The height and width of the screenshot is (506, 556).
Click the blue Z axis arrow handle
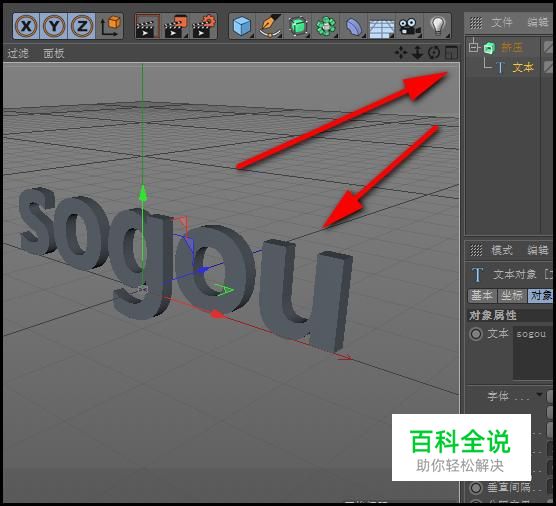click(202, 271)
